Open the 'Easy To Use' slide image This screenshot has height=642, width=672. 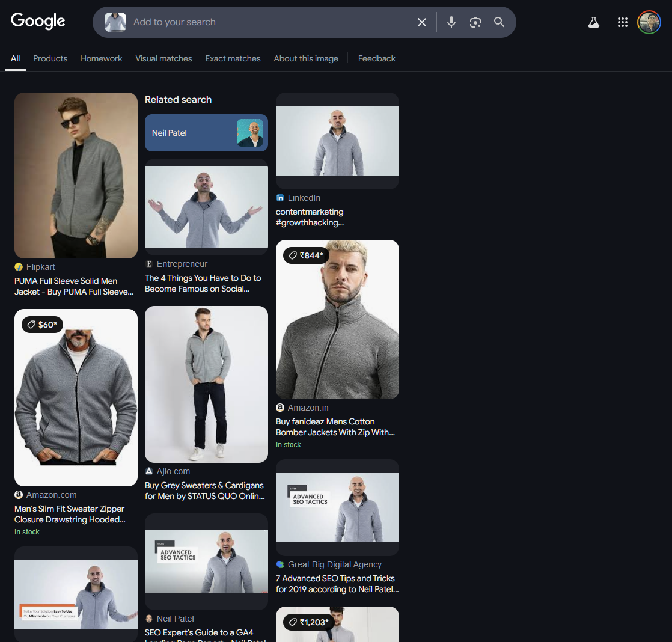coord(76,594)
